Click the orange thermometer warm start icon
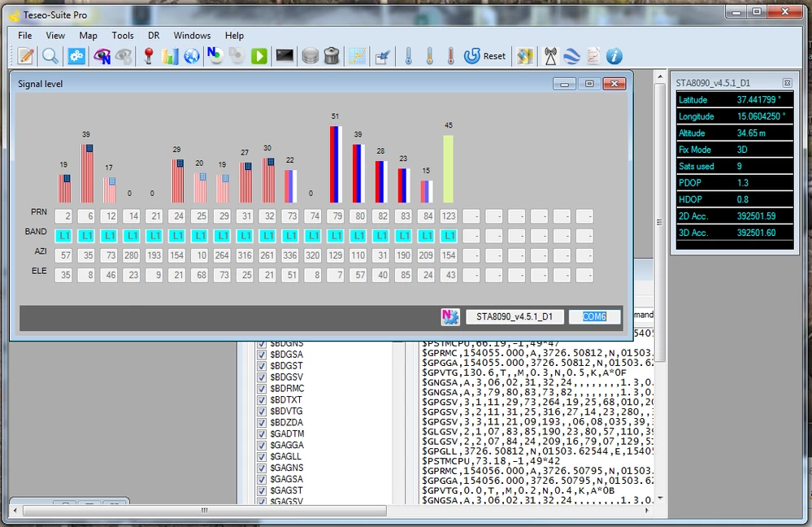This screenshot has height=527, width=812. tap(429, 56)
